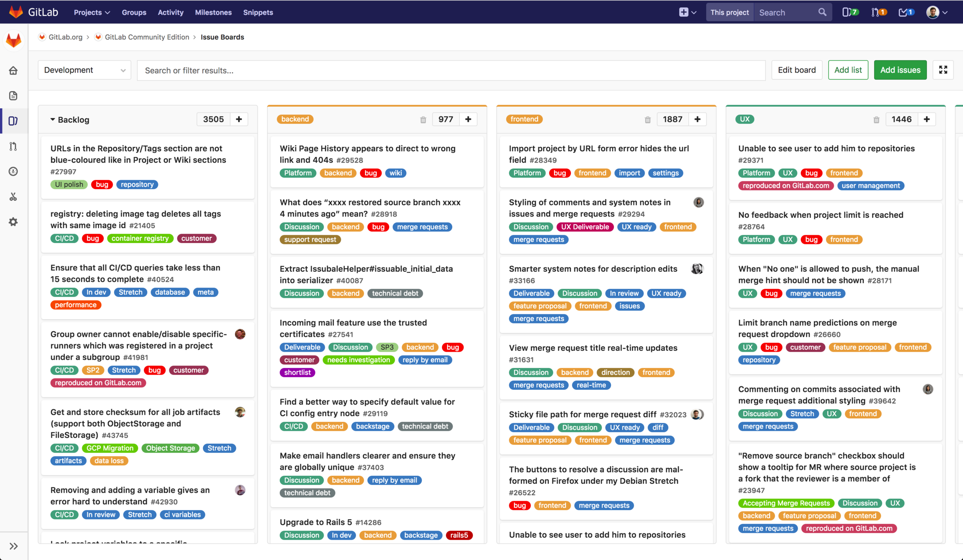Delete the backend list with trash icon
Screen dimensions: 963x560
point(423,120)
